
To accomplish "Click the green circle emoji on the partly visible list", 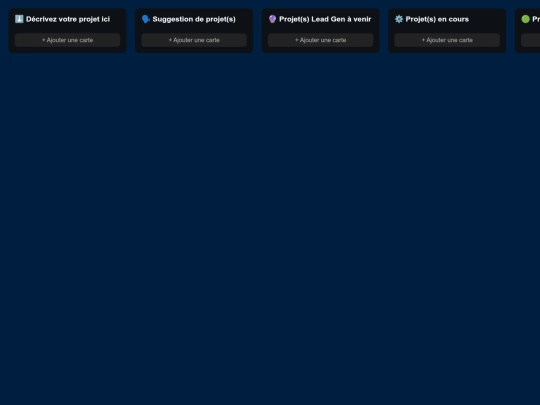I will [526, 19].
